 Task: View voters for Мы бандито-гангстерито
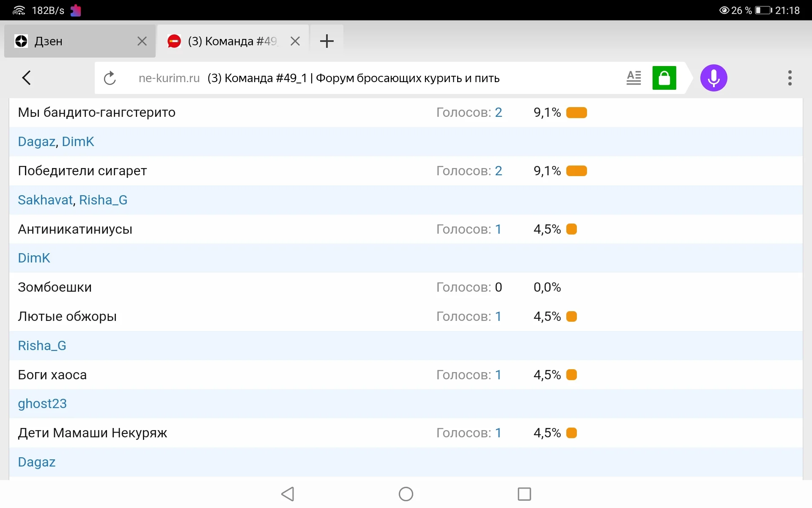[x=498, y=112]
